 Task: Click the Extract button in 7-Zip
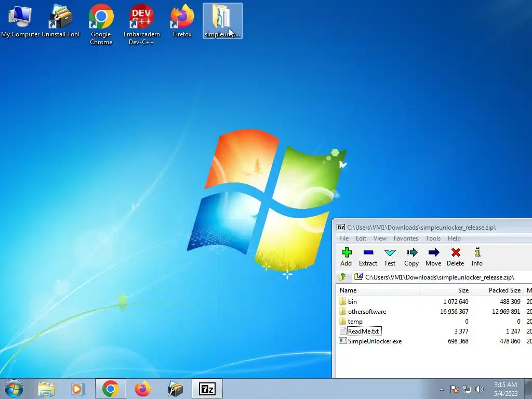coord(368,257)
